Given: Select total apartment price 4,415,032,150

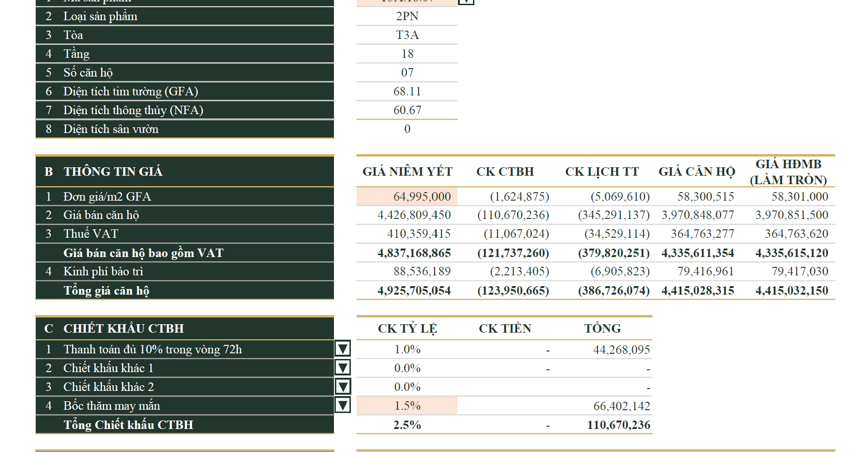Looking at the screenshot, I should tap(791, 290).
